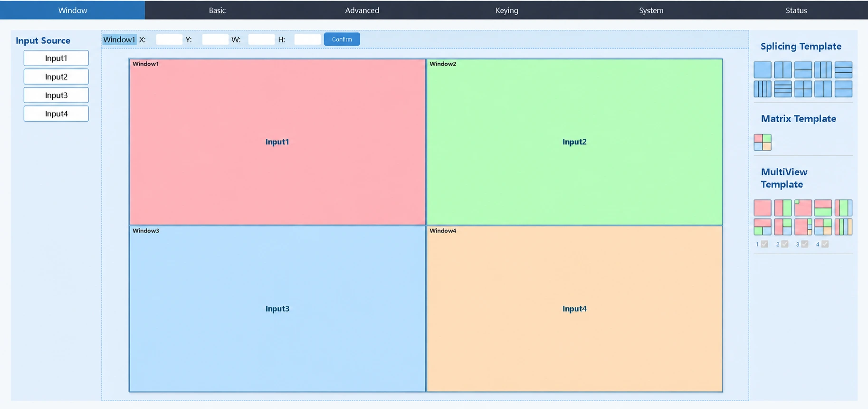Toggle MultiView checkbox 3

pyautogui.click(x=805, y=244)
